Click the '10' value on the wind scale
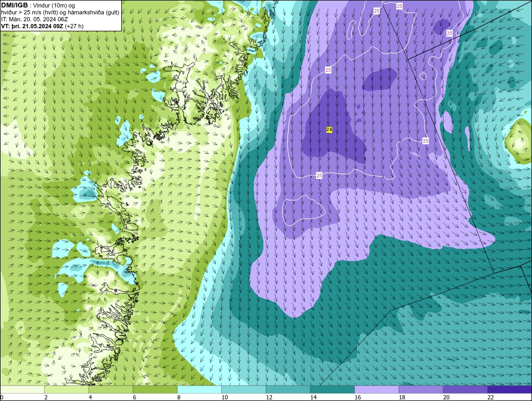The width and height of the screenshot is (532, 401). click(225, 397)
